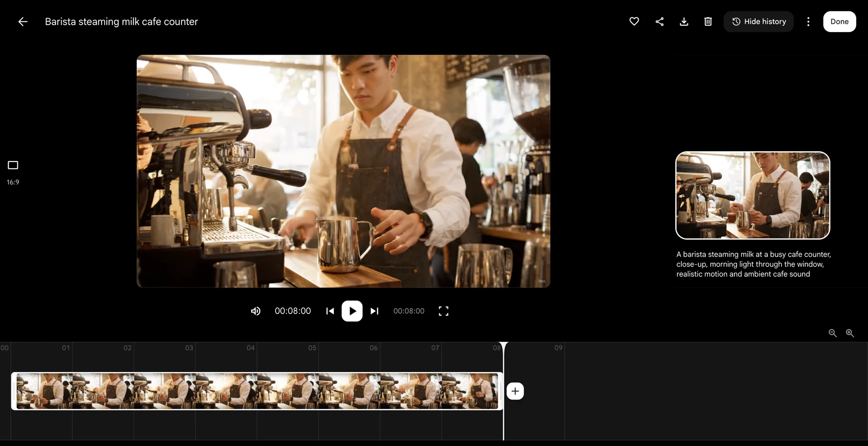The width and height of the screenshot is (868, 446).
Task: Mute the audio with speaker icon
Action: (256, 311)
